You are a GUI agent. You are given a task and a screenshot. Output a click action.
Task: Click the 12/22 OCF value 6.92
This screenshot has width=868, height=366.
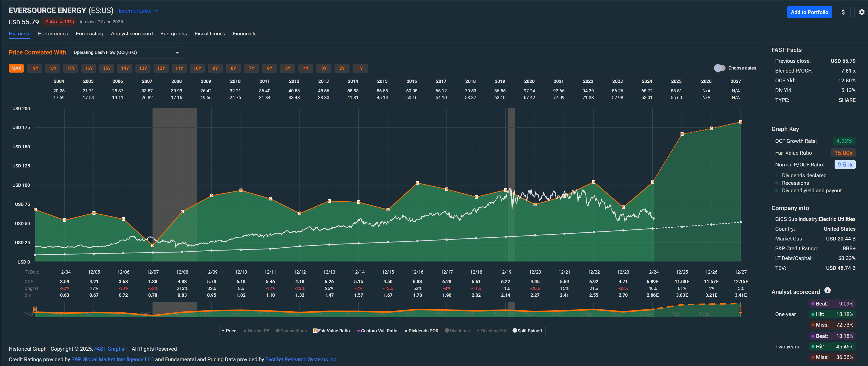point(593,281)
